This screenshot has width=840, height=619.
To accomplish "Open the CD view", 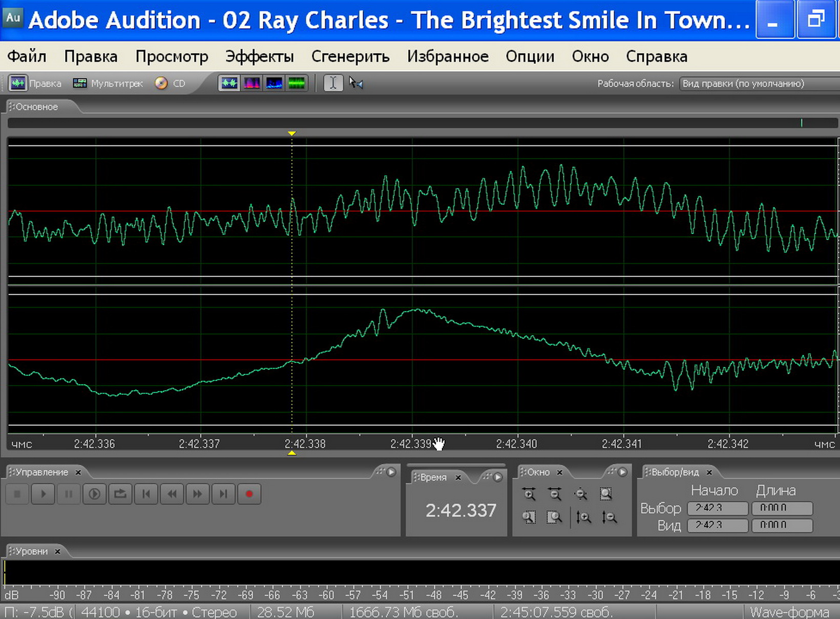I will coord(171,83).
